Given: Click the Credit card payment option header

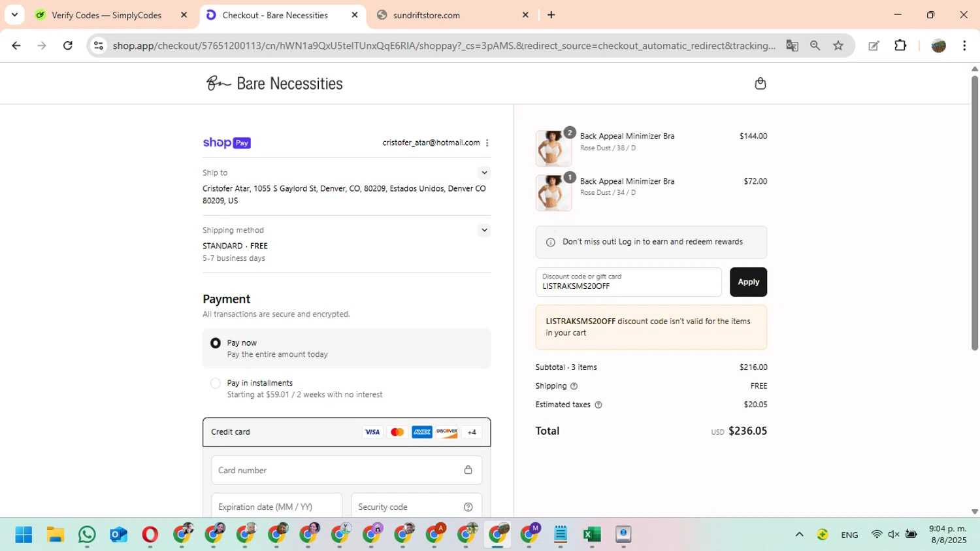Looking at the screenshot, I should [347, 432].
